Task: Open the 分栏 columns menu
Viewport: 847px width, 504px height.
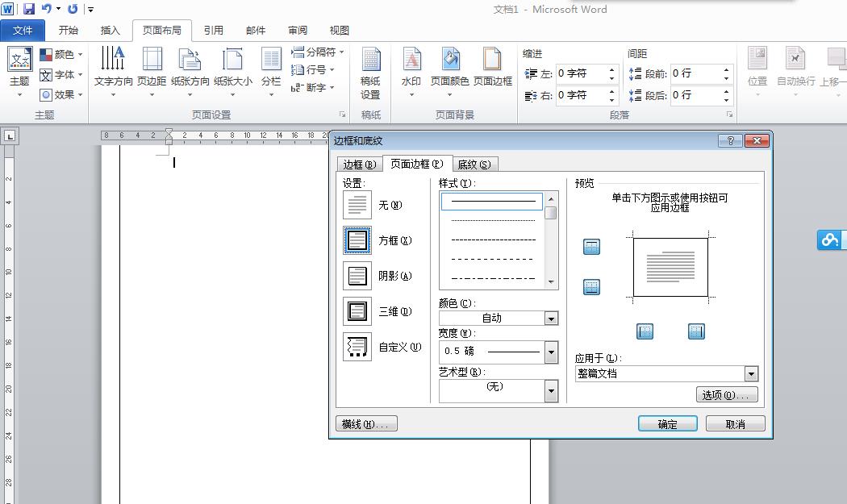Action: [x=271, y=72]
